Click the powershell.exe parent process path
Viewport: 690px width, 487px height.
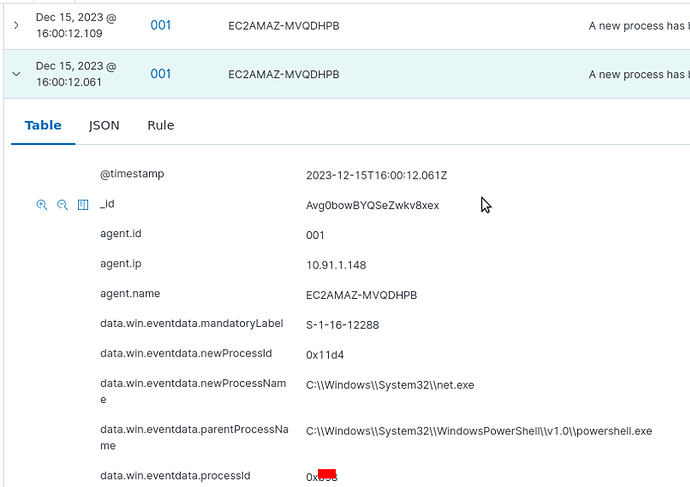tap(478, 431)
